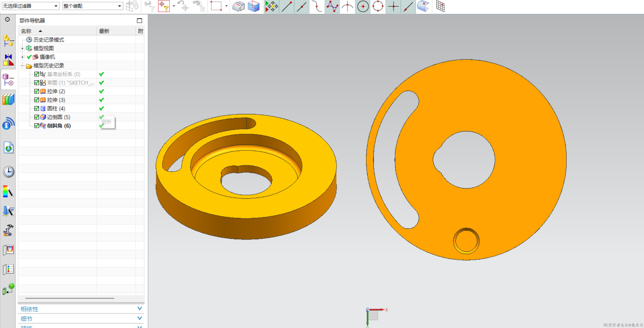Open the Web Browser sidebar icon
The width and height of the screenshot is (644, 328).
8,148
